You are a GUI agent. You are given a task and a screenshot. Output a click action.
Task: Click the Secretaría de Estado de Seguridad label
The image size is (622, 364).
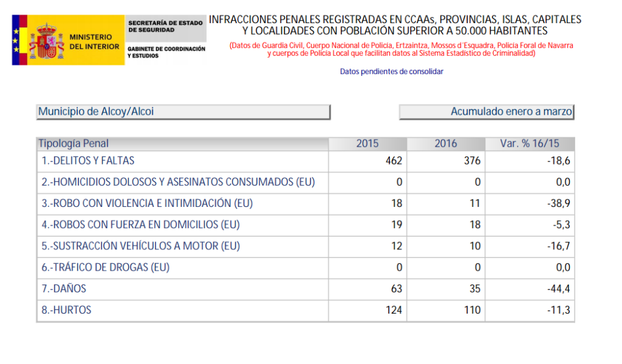tap(165, 26)
